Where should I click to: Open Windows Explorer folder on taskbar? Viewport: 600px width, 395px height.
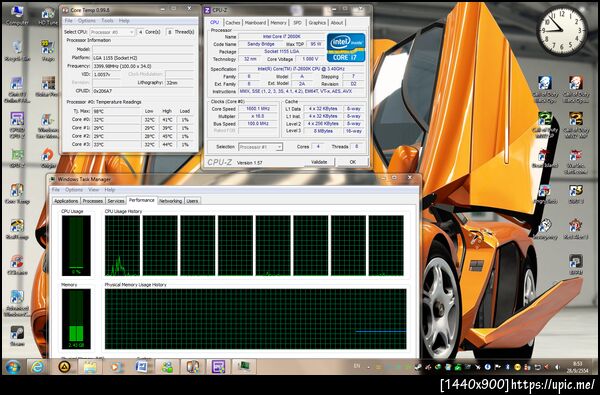coord(90,367)
